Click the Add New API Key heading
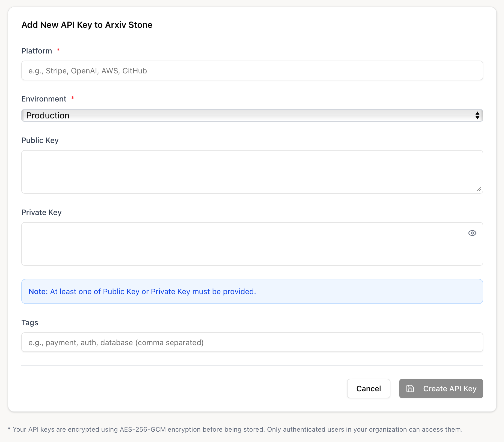This screenshot has height=442, width=504. click(x=87, y=25)
